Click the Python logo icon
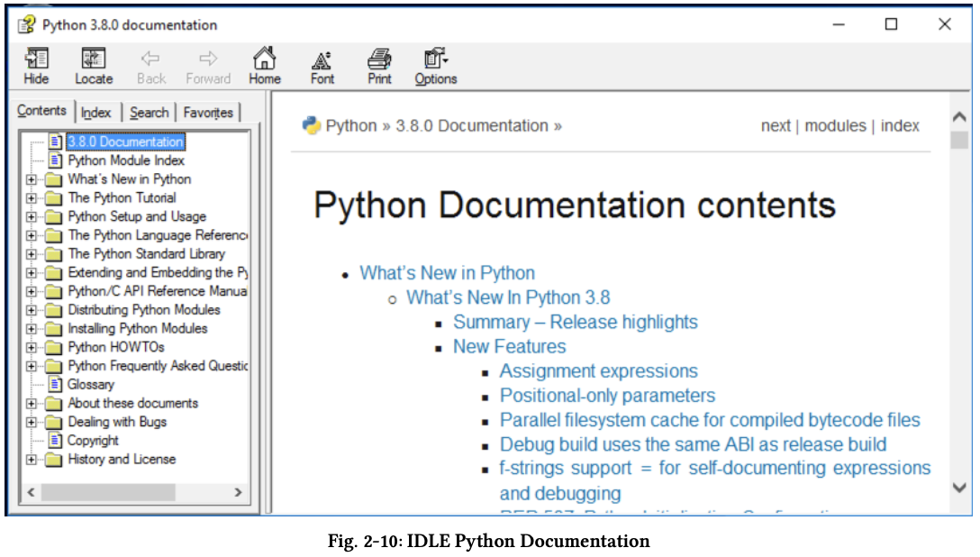Viewport: 980px width, 557px height. pyautogui.click(x=312, y=126)
